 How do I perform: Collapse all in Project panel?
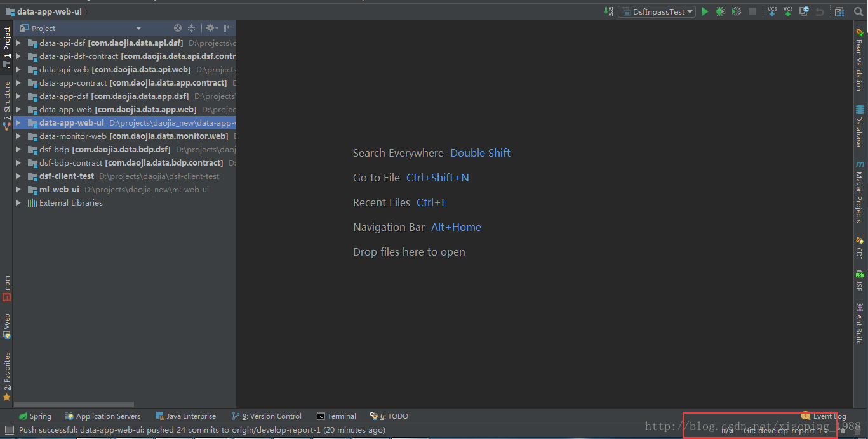(191, 28)
